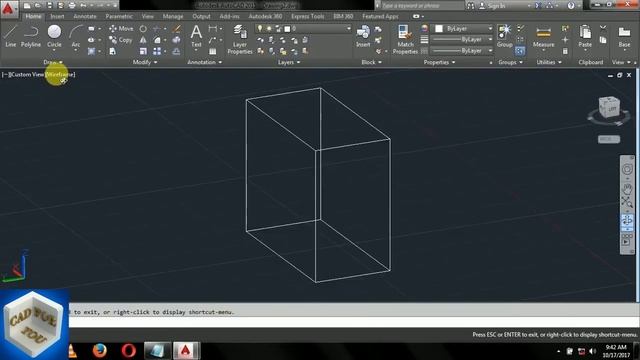Select the Line tool
640x360 pixels.
[x=11, y=36]
